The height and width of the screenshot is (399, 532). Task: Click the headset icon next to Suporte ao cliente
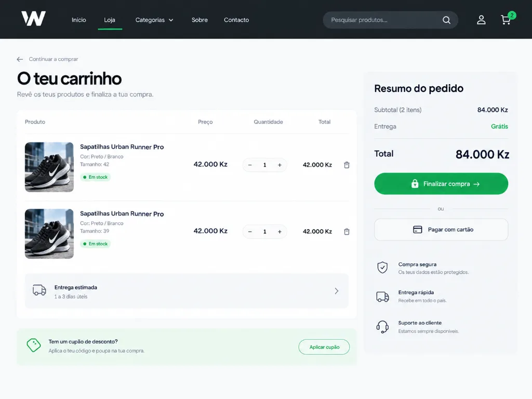382,327
